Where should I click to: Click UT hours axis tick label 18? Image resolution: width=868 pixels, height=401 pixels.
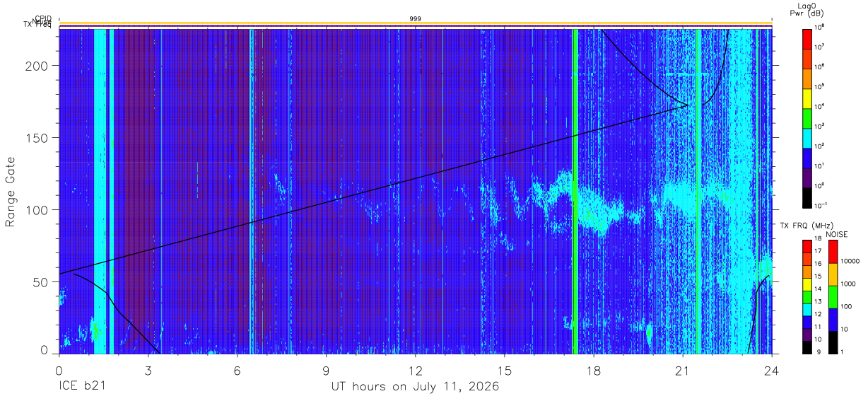593,370
